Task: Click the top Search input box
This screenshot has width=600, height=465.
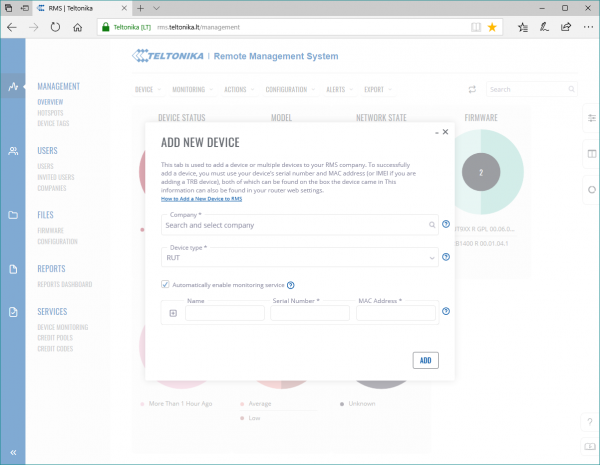Action: 532,89
